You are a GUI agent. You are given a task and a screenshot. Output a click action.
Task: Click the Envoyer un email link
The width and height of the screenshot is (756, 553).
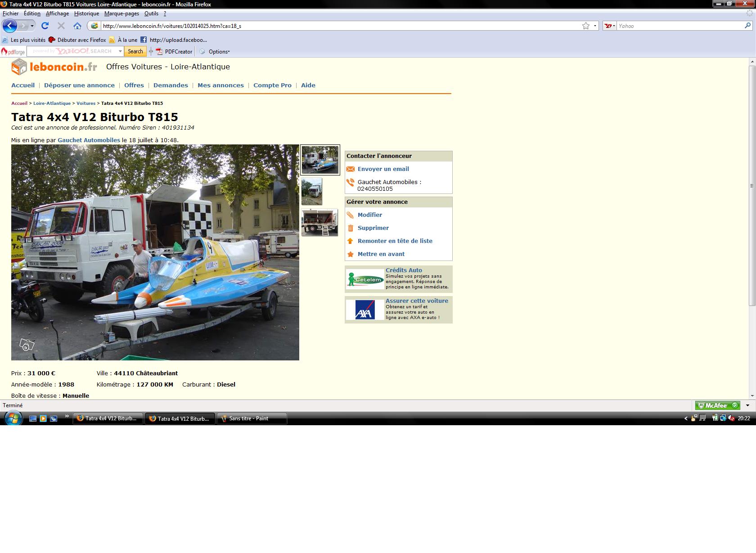tap(383, 169)
